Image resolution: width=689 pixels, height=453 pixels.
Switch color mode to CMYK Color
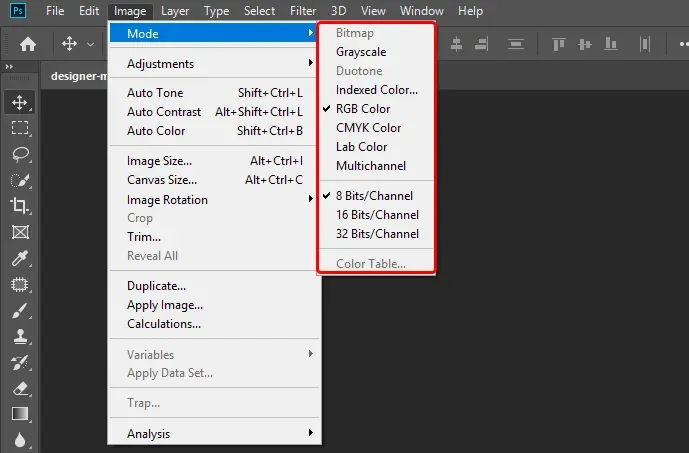[x=376, y=128]
